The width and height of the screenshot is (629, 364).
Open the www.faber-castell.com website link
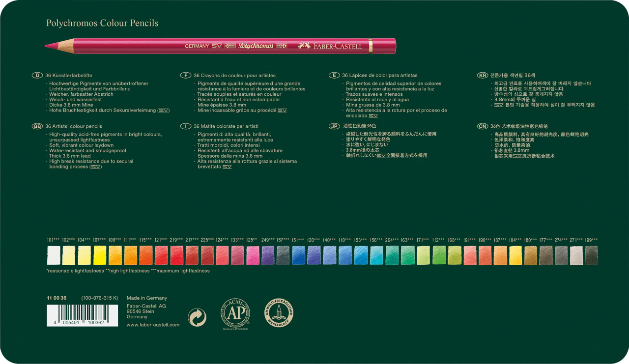(153, 325)
